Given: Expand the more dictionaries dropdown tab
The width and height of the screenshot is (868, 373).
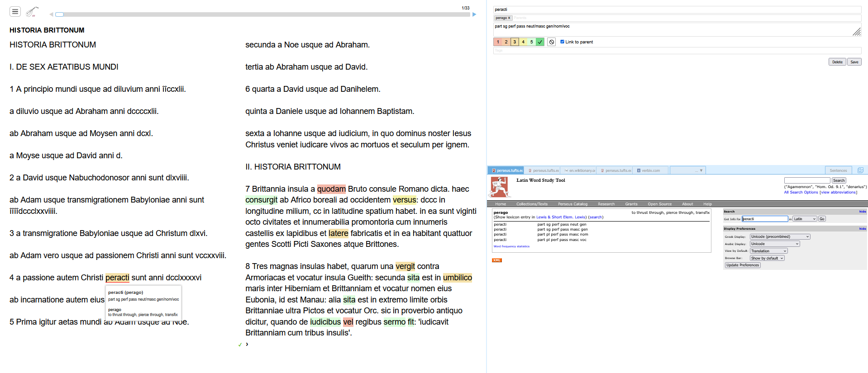Looking at the screenshot, I should coord(687,170).
